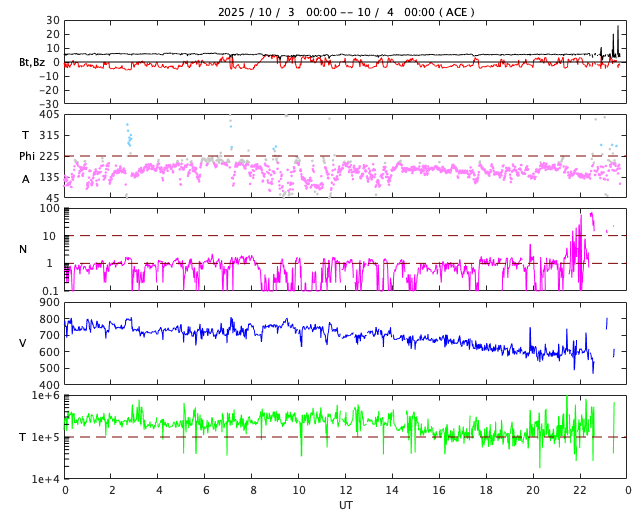Screen dimensions: 640x512
Task: Click the '400' velocity axis value
Action: (x=49, y=385)
